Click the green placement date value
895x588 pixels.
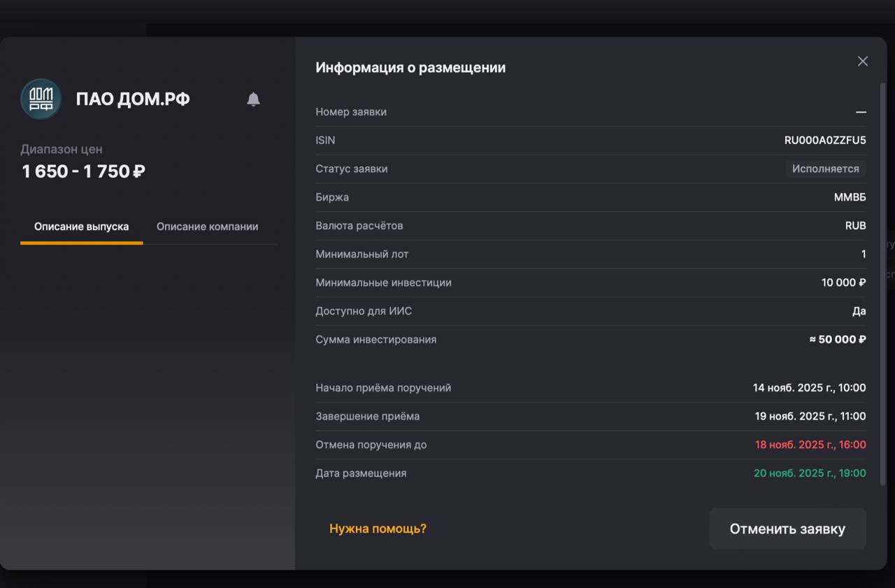[810, 473]
